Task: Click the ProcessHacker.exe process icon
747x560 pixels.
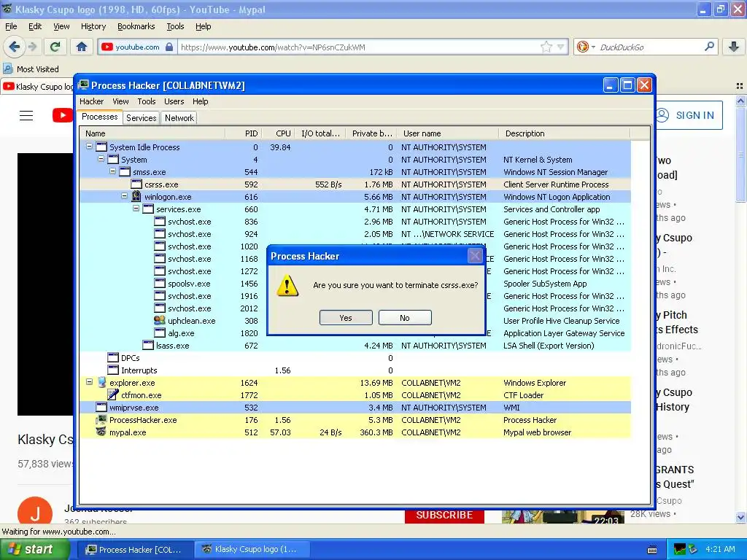Action: tap(101, 419)
